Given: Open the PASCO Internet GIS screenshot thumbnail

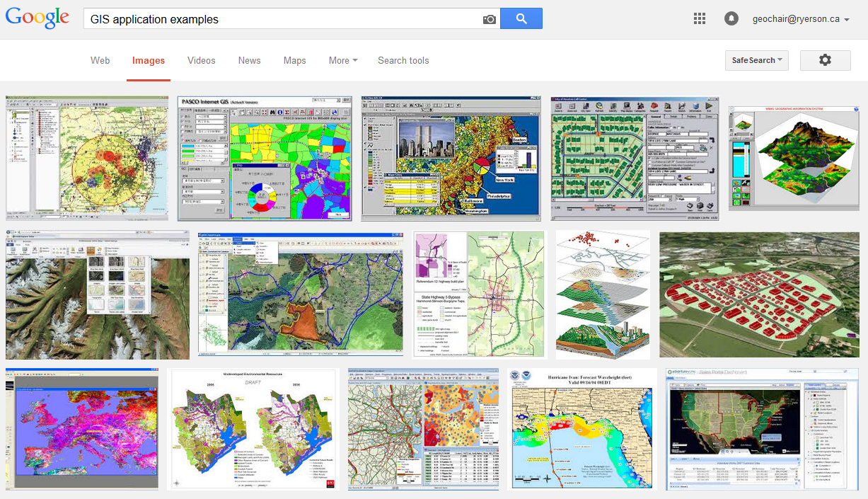Looking at the screenshot, I should click(264, 158).
